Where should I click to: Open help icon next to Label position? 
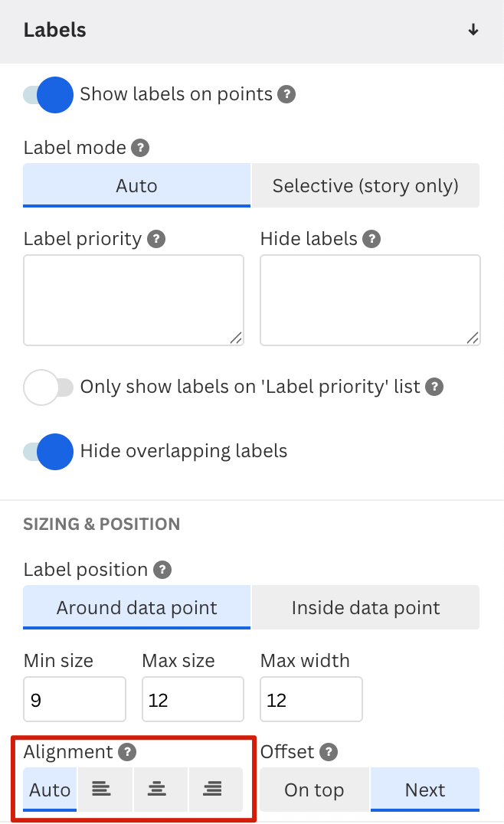tap(162, 570)
